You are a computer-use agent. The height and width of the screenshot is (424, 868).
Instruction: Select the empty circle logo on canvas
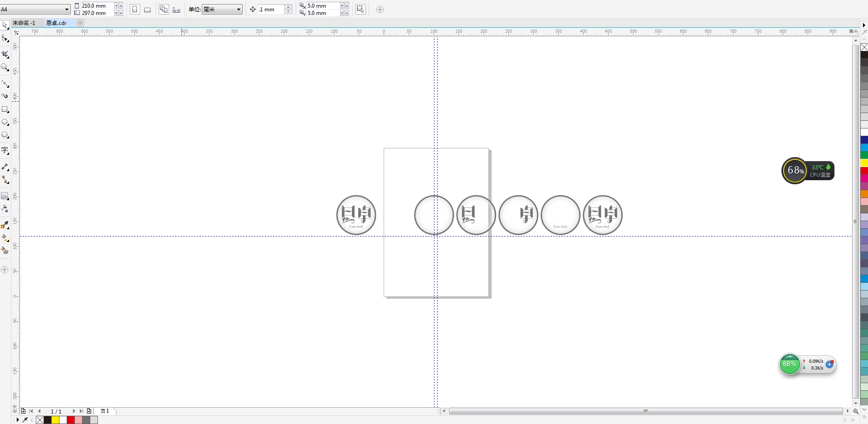click(x=434, y=215)
